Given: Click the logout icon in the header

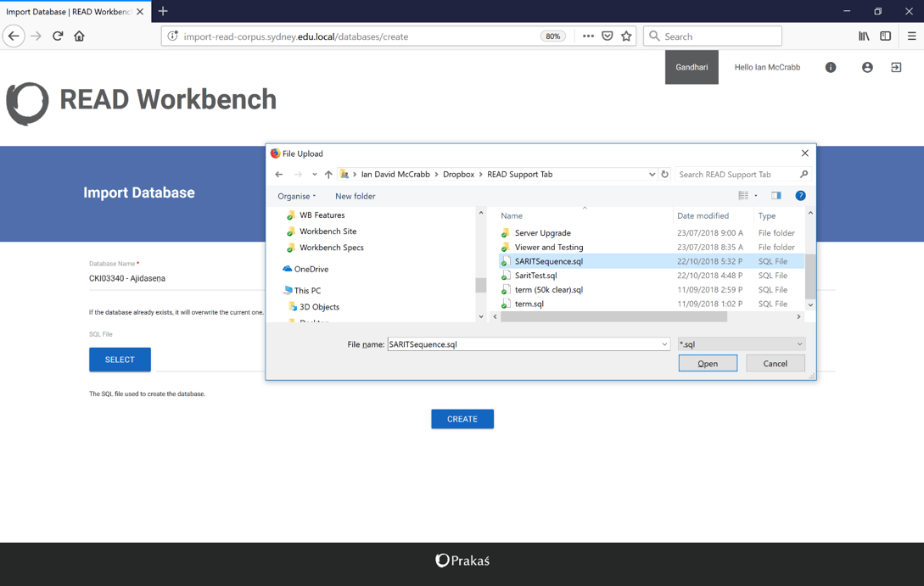Looking at the screenshot, I should 896,67.
